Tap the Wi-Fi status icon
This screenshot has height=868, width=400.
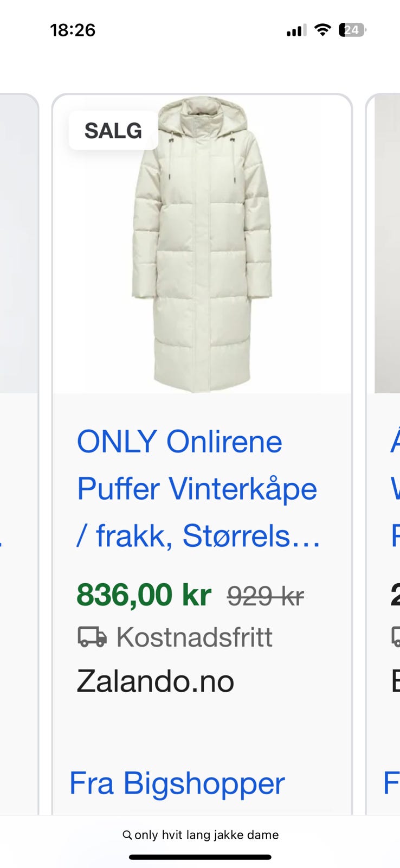tap(322, 30)
